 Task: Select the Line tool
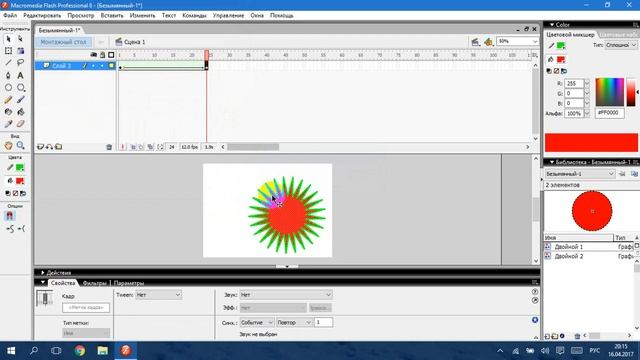pyautogui.click(x=8, y=63)
